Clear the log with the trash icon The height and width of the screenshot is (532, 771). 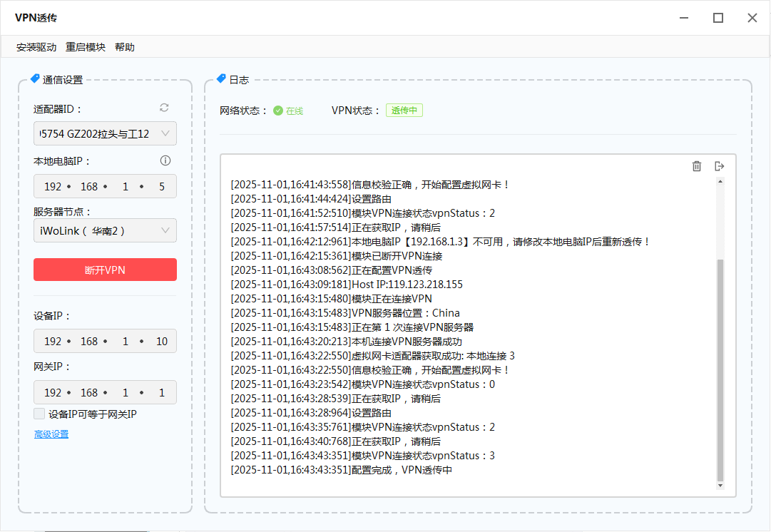pos(697,166)
